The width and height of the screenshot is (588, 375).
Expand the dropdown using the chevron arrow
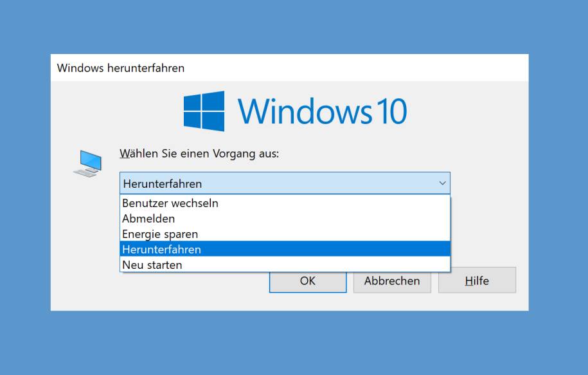[442, 183]
